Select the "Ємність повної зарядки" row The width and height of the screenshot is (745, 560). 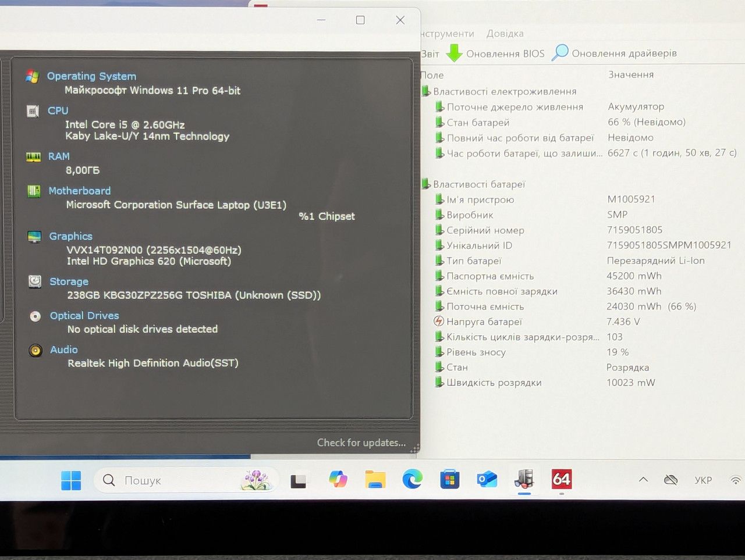582,291
